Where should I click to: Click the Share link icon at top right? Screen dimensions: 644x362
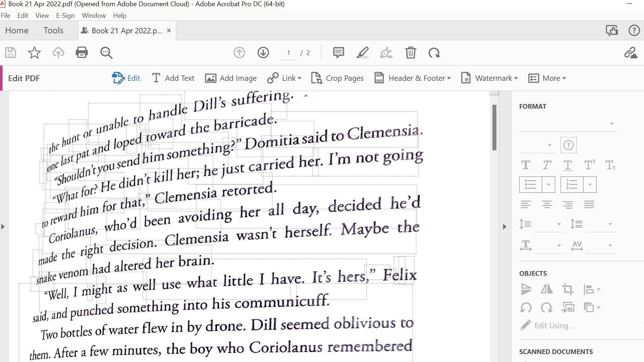631,53
